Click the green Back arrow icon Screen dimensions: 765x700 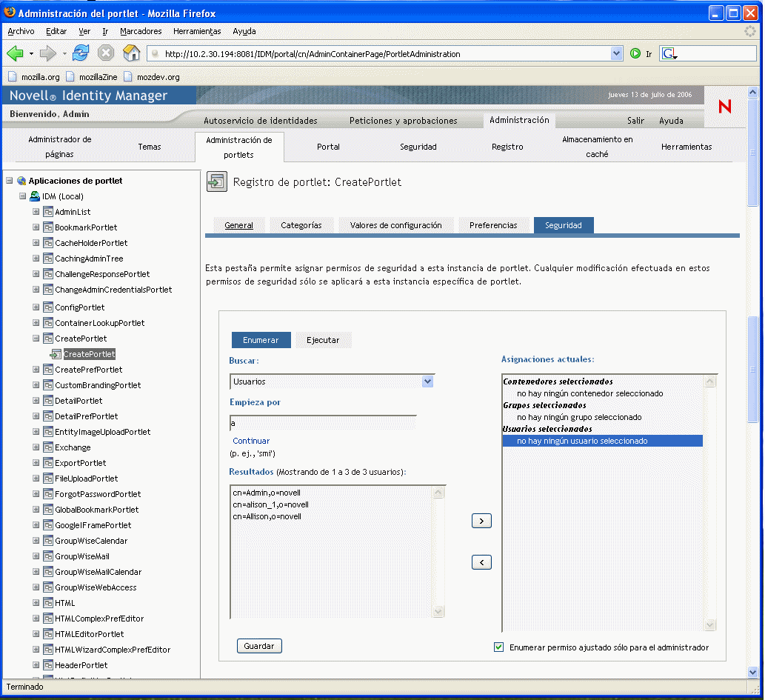pos(16,53)
